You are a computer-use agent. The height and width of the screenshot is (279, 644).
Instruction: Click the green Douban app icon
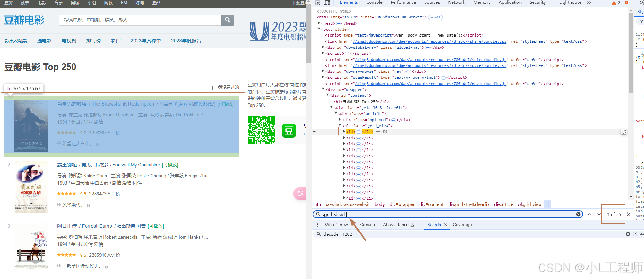tap(289, 131)
